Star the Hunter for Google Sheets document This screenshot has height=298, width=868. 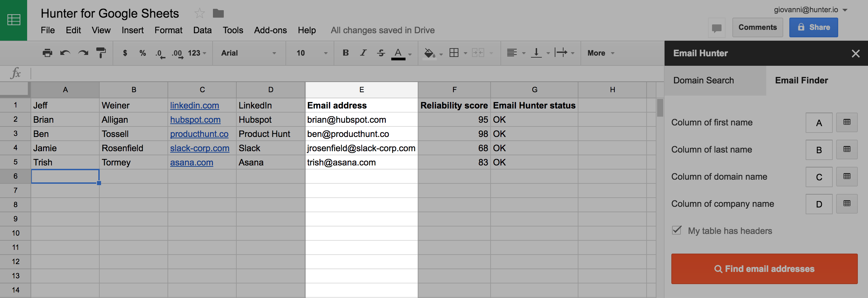[x=199, y=14]
